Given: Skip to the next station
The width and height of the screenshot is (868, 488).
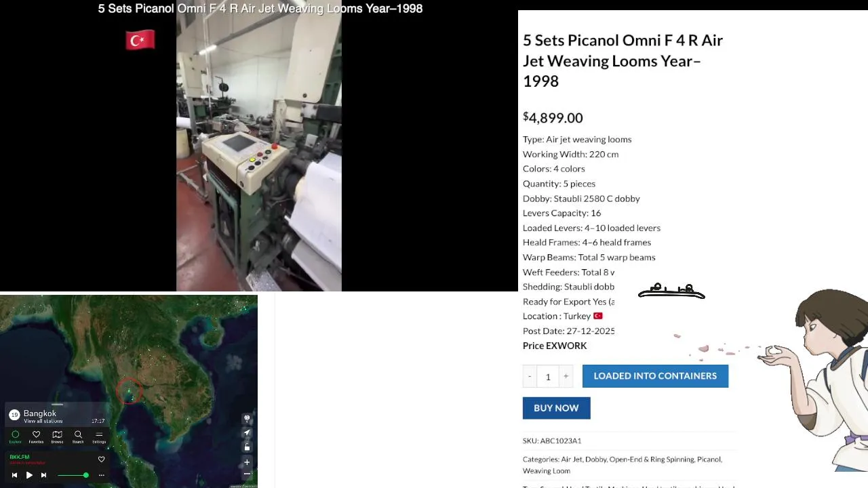Looking at the screenshot, I should pyautogui.click(x=43, y=475).
